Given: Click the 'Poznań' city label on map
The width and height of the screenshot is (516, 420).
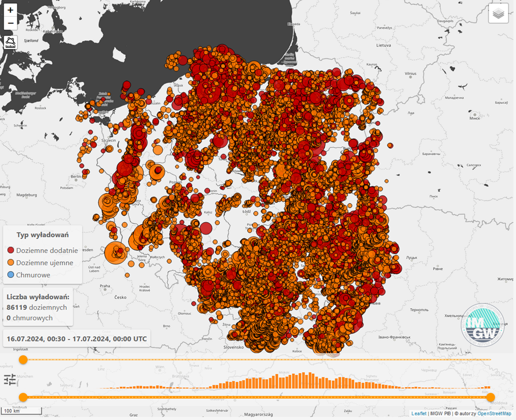Looking at the screenshot, I should coord(176,182).
